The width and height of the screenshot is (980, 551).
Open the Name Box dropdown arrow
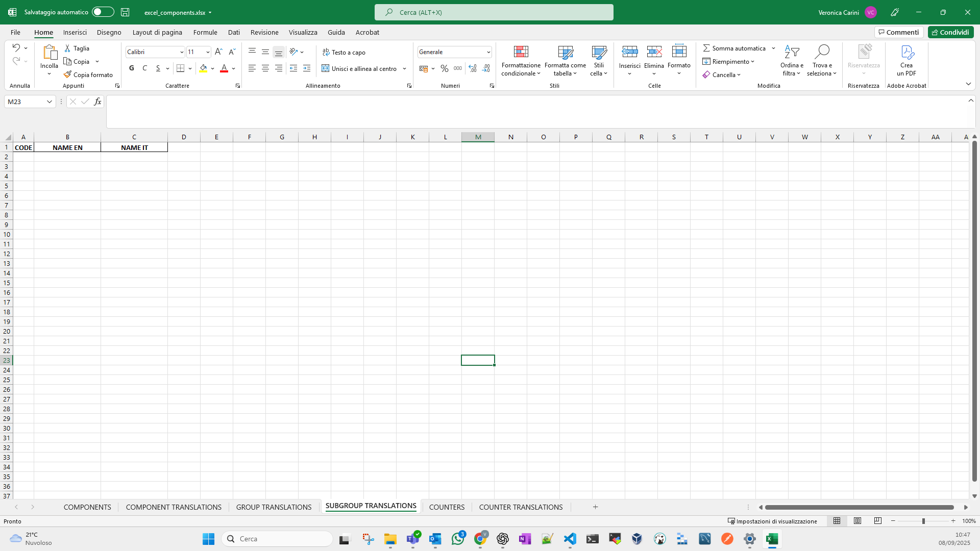coord(50,102)
